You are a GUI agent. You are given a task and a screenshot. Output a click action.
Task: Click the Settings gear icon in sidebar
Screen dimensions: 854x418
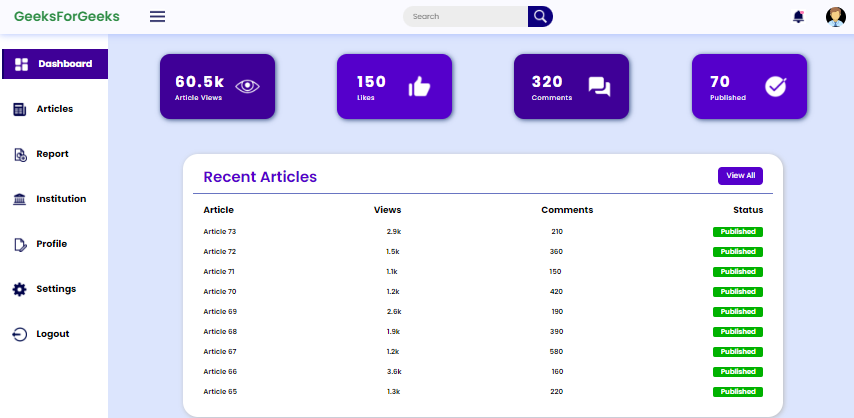click(19, 289)
